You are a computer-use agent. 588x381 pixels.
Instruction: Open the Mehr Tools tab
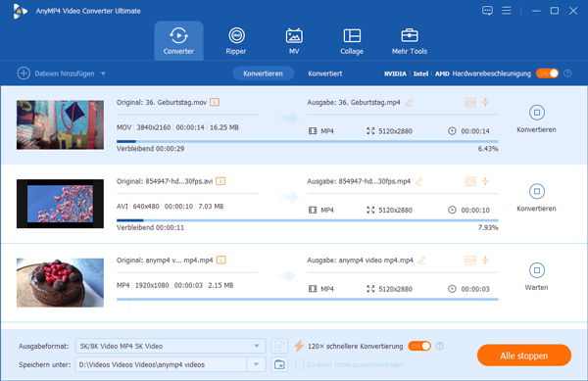coord(410,41)
